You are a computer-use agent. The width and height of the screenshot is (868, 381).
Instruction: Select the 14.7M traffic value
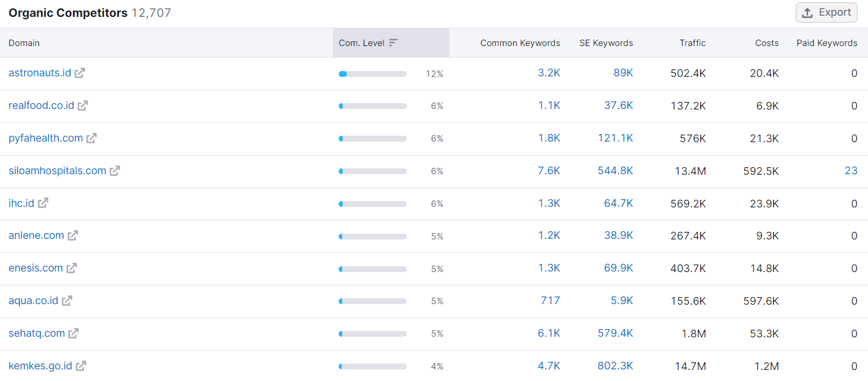click(x=690, y=366)
